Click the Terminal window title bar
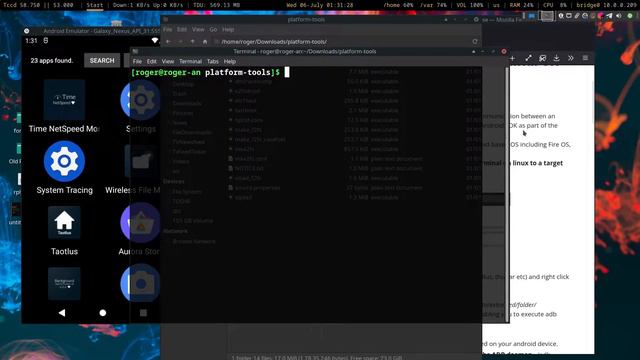 [x=304, y=51]
